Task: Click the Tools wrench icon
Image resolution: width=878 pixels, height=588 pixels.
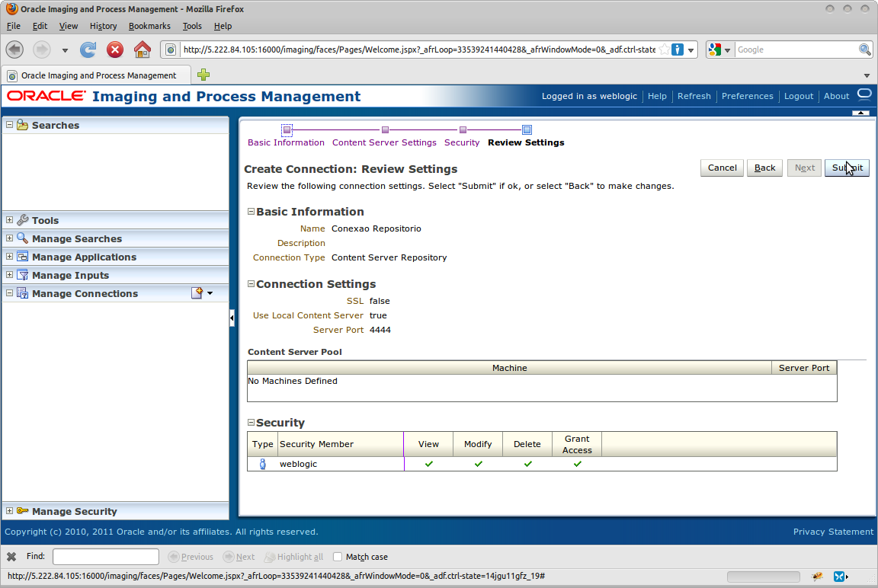Action: point(22,220)
